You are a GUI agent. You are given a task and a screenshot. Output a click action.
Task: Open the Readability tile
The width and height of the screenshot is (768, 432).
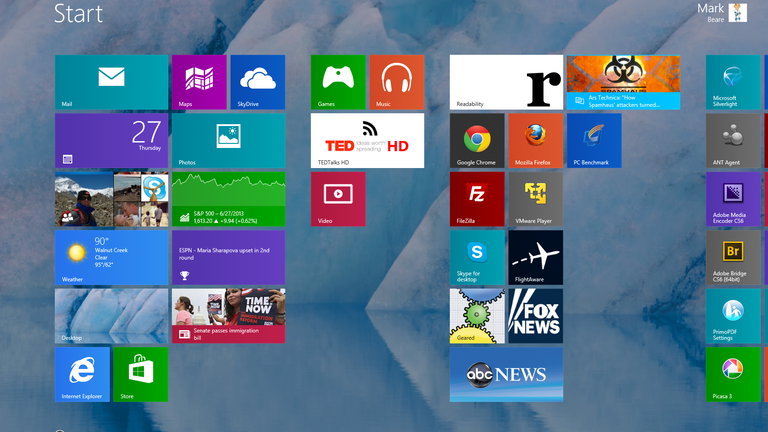click(506, 82)
